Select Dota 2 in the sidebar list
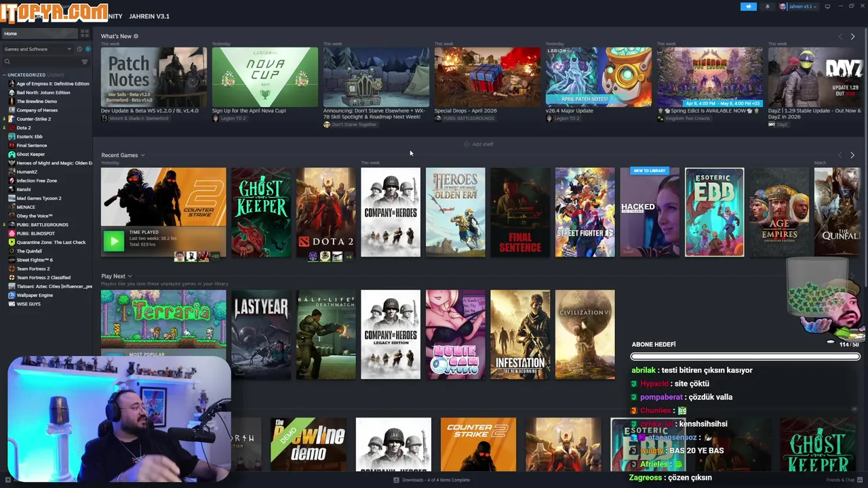868x488 pixels. pos(24,127)
